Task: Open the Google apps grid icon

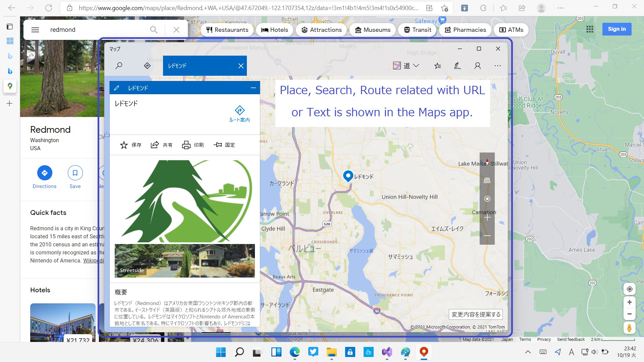Action: point(590,29)
